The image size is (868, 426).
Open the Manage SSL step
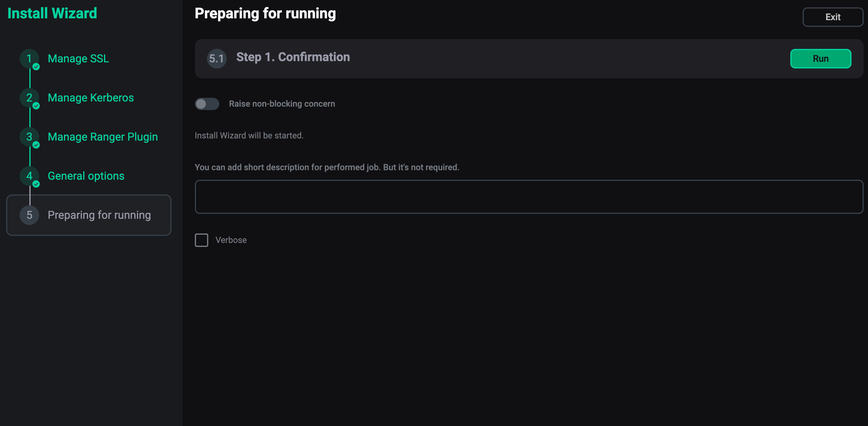tap(78, 59)
